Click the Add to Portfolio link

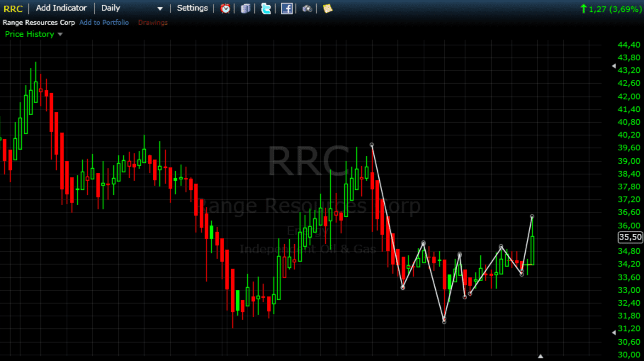[x=104, y=22]
